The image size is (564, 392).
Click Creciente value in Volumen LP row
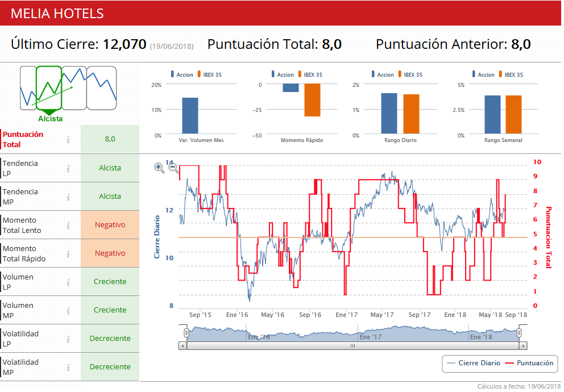point(110,282)
